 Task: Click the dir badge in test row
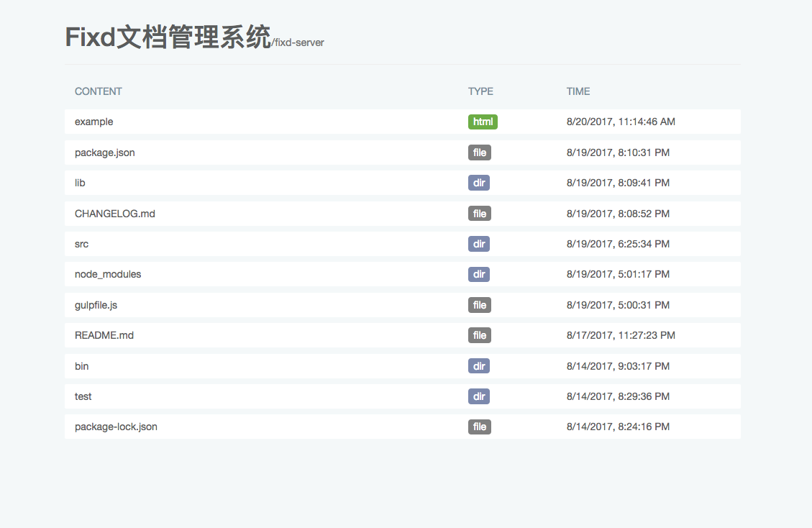tap(479, 396)
